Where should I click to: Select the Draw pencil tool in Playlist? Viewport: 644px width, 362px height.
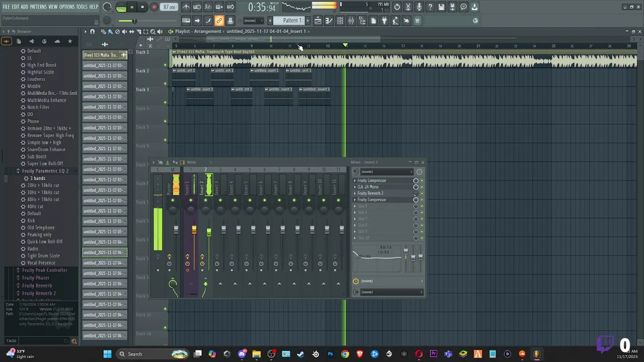(103, 31)
